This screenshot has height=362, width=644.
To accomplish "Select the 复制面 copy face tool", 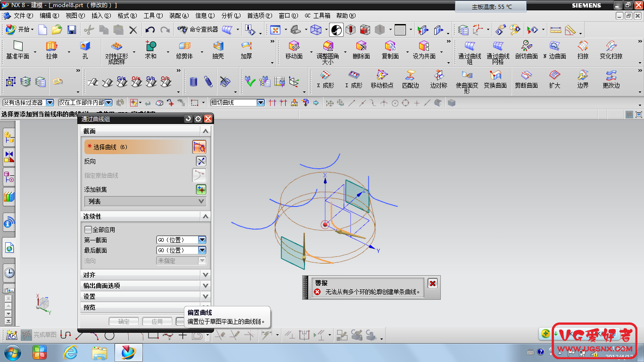I will [390, 50].
